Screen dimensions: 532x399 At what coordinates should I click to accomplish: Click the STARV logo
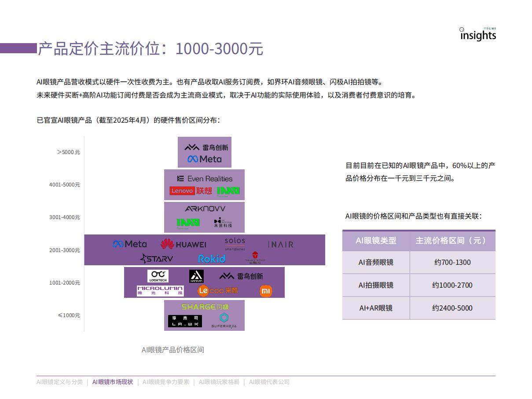click(x=157, y=258)
